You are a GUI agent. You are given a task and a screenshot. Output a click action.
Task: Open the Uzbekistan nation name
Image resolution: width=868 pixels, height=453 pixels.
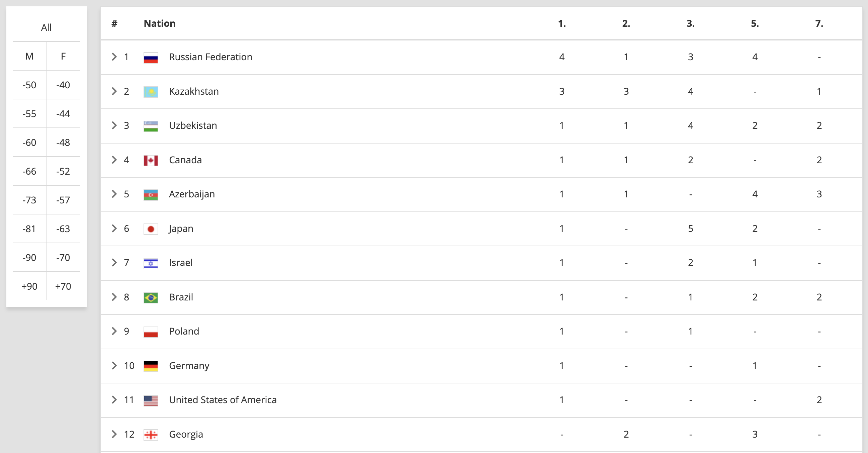pos(193,125)
